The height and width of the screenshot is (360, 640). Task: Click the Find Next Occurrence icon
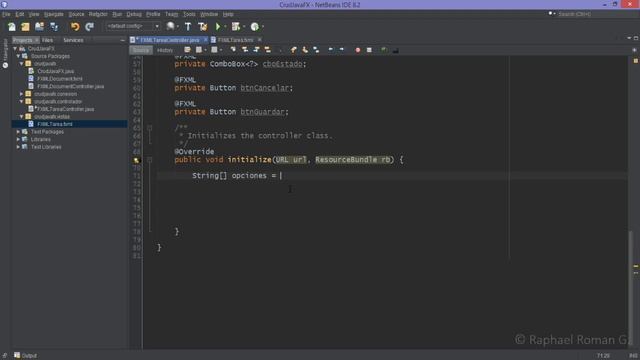click(x=256, y=50)
